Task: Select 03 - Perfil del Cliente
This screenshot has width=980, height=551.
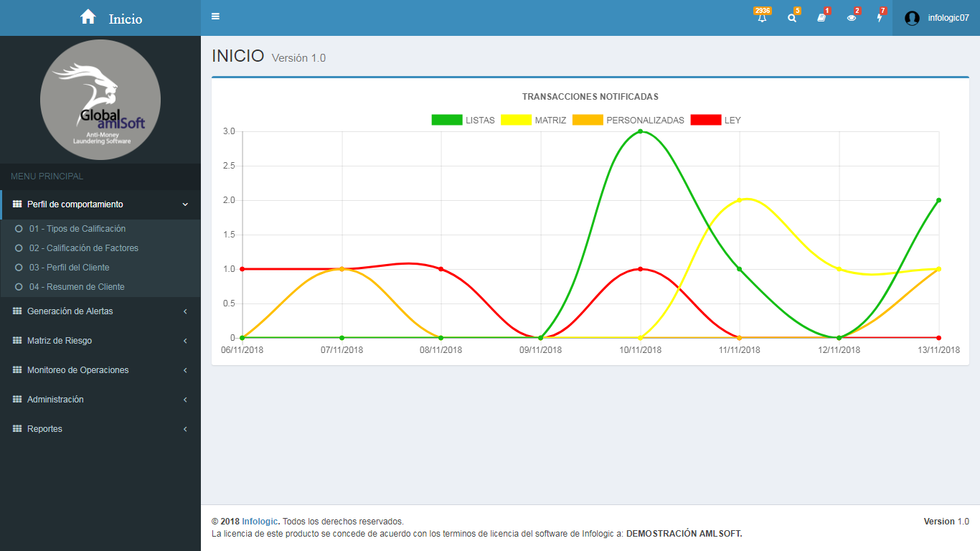Action: click(69, 268)
